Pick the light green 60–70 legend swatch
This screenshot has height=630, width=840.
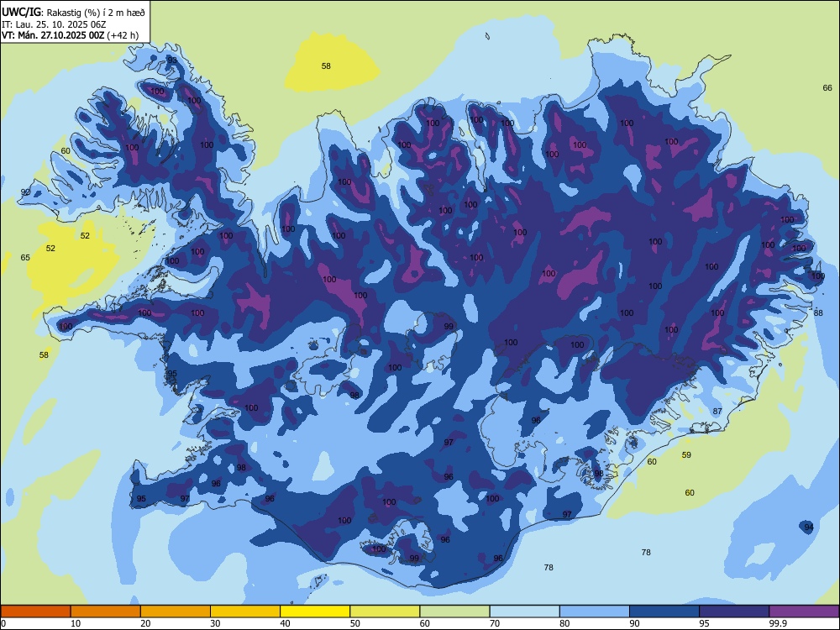click(454, 612)
